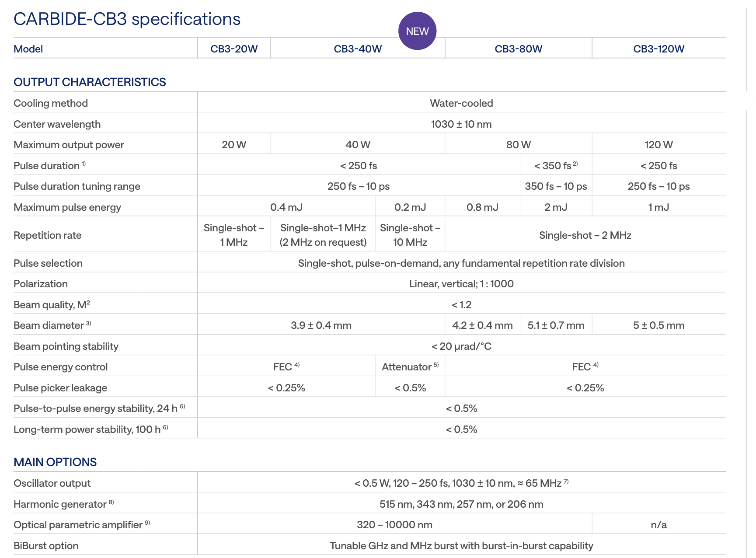Select the CB3-40W column header
The width and height of the screenshot is (756, 558).
coord(358,49)
